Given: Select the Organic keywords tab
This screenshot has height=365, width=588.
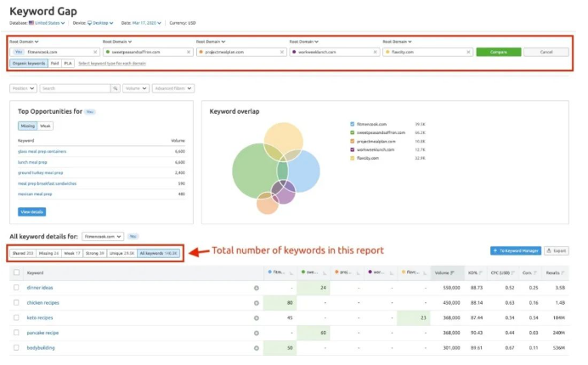Looking at the screenshot, I should pyautogui.click(x=29, y=64).
